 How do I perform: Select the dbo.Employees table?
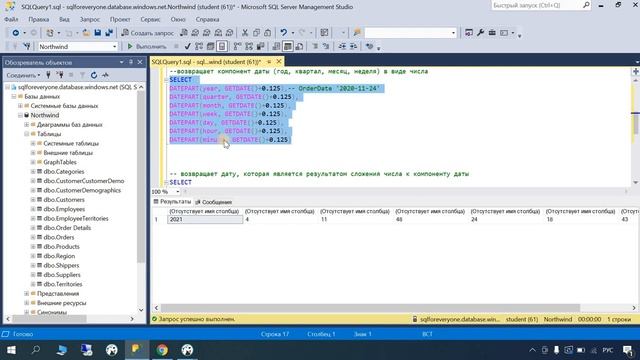click(64, 209)
